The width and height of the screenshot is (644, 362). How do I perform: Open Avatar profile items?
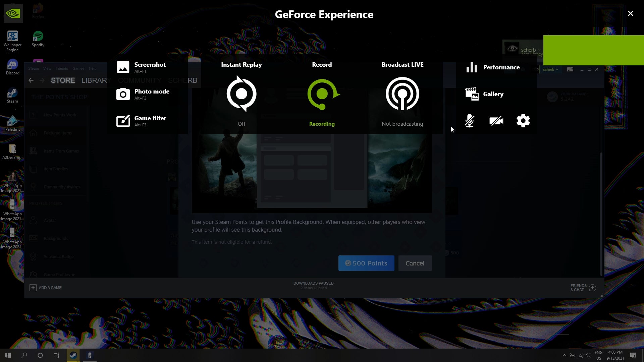tap(56, 221)
